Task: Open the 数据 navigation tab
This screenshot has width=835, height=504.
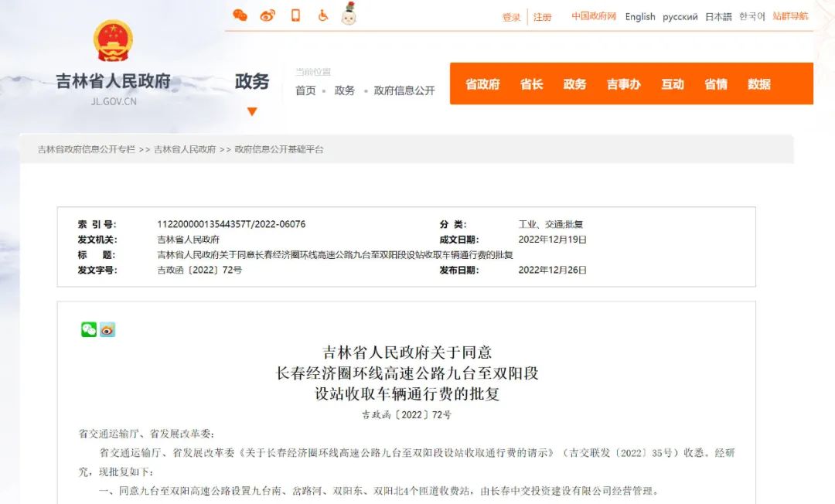Action: (758, 84)
